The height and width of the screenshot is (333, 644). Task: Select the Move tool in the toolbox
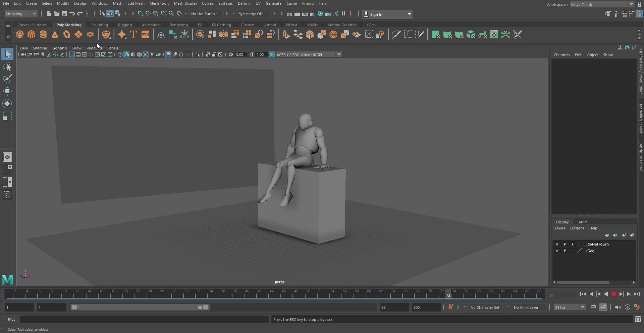[7, 91]
